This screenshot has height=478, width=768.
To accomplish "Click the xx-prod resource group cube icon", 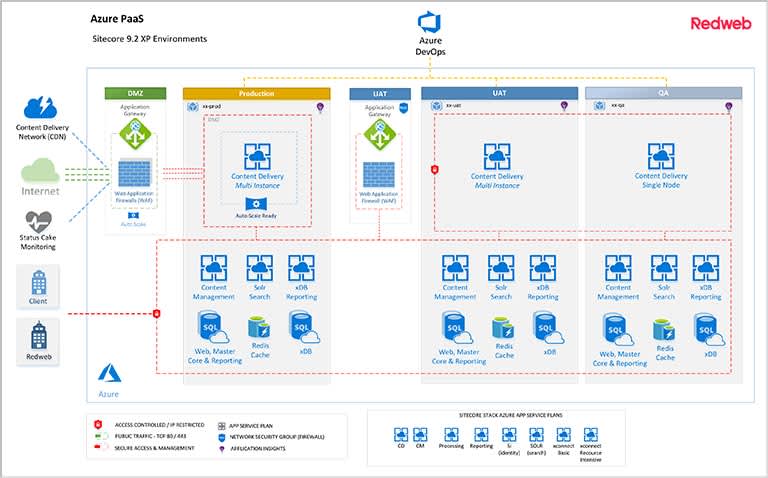I will [193, 106].
